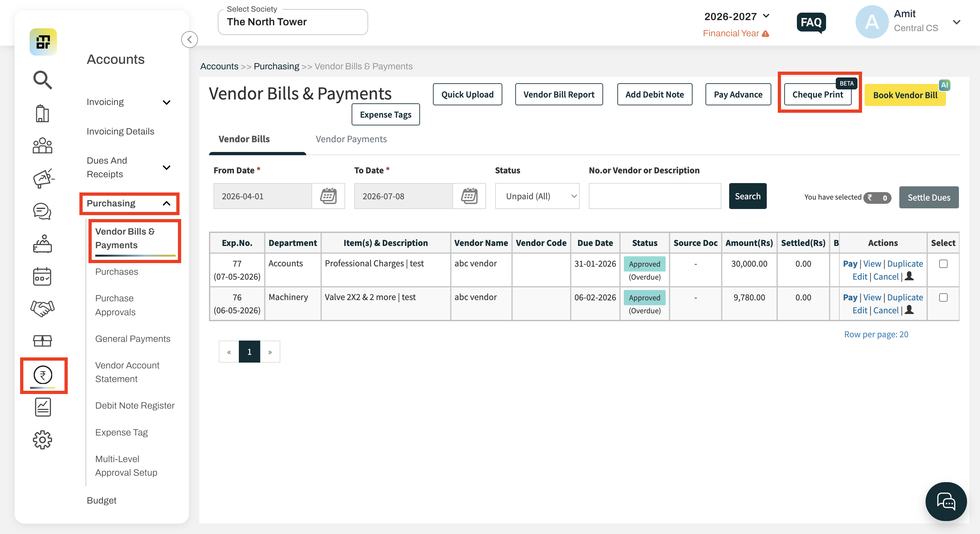
Task: Click Settle Dues button
Action: [x=929, y=197]
